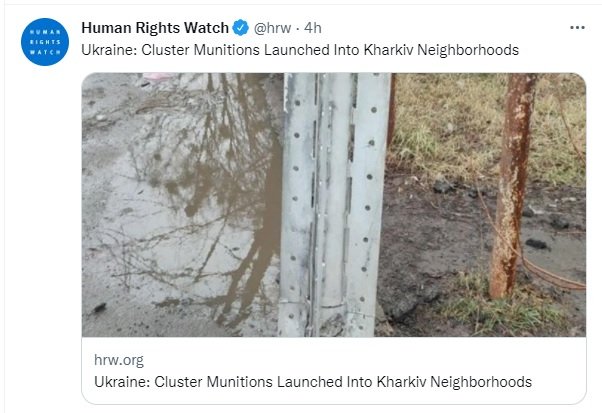Open the tweet via the 4h timestamp
Screen dimensions: 602x413
313,28
